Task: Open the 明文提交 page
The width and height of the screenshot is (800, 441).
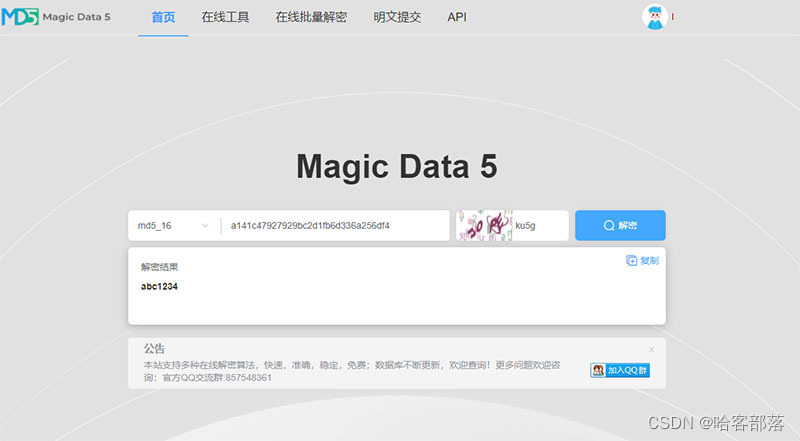Action: click(397, 17)
